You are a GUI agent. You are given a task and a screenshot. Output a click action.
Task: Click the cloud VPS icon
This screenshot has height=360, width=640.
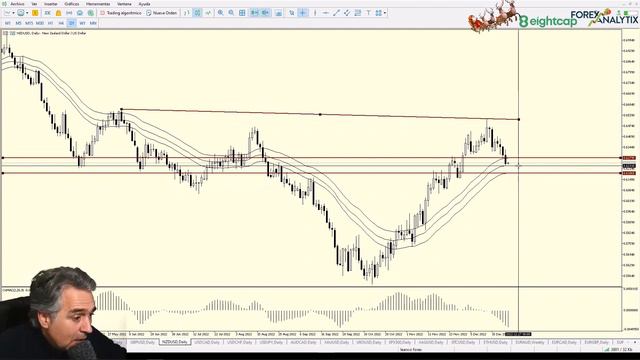point(80,13)
